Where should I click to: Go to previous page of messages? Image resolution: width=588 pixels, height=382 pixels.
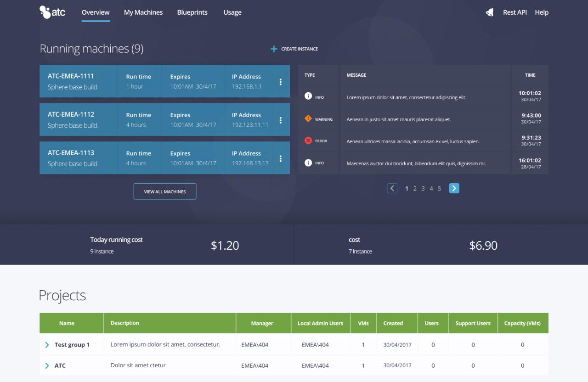click(392, 188)
